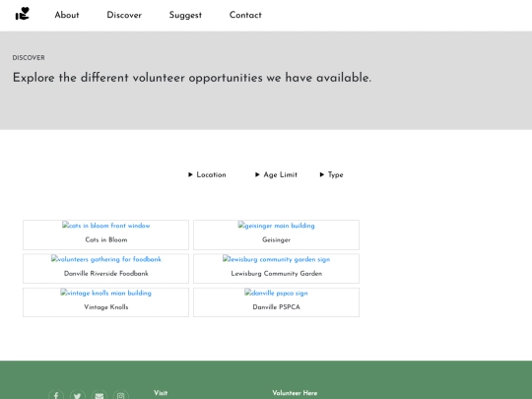Click the Volunteer Here footer heading

[295, 393]
